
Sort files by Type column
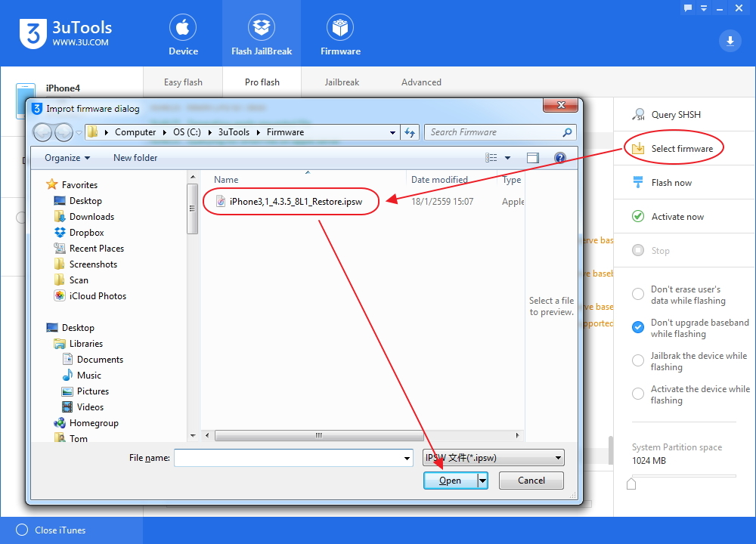512,179
